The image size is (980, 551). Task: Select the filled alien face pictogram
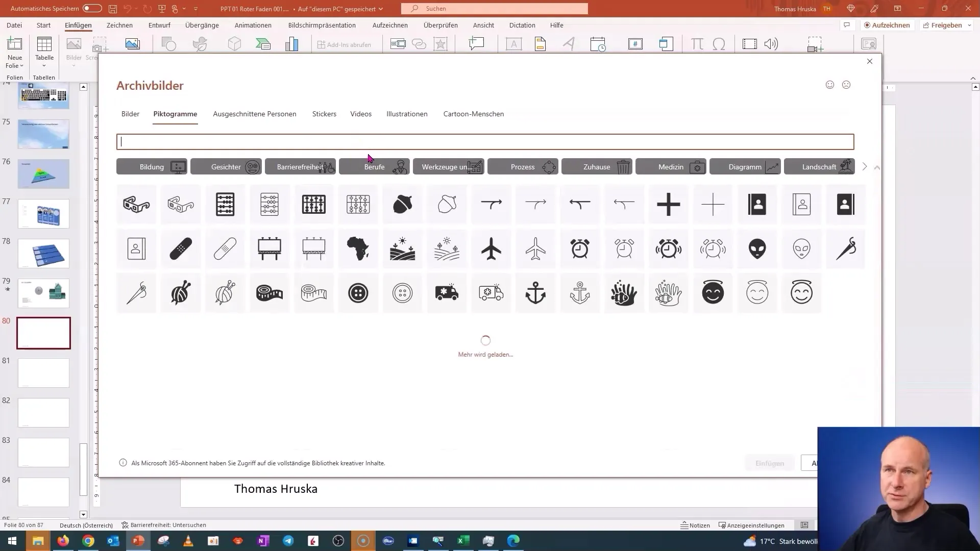pos(757,248)
